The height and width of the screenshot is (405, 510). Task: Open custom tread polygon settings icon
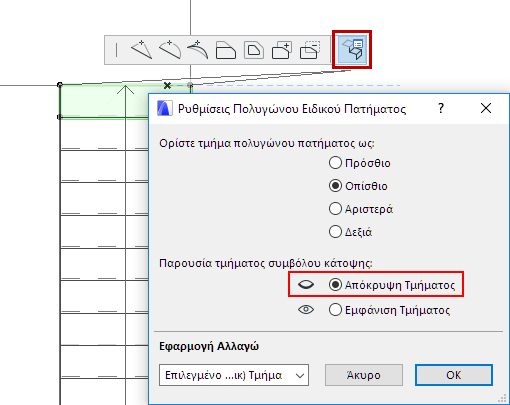pos(352,50)
